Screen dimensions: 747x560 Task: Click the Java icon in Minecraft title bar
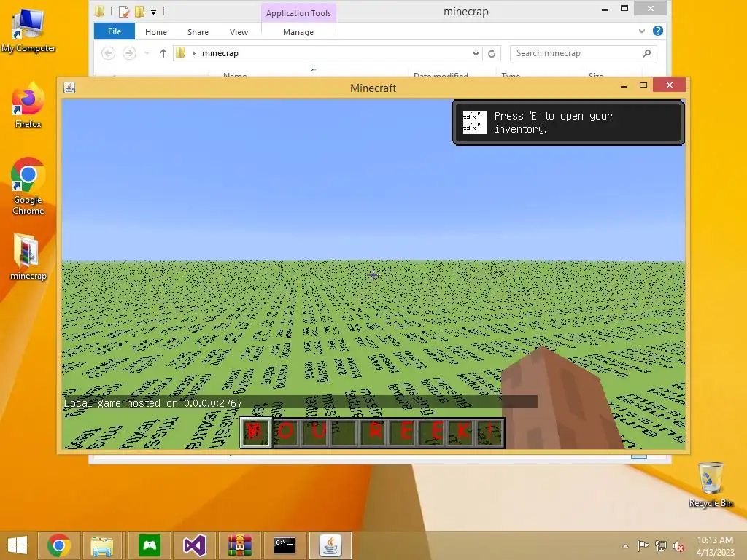69,87
